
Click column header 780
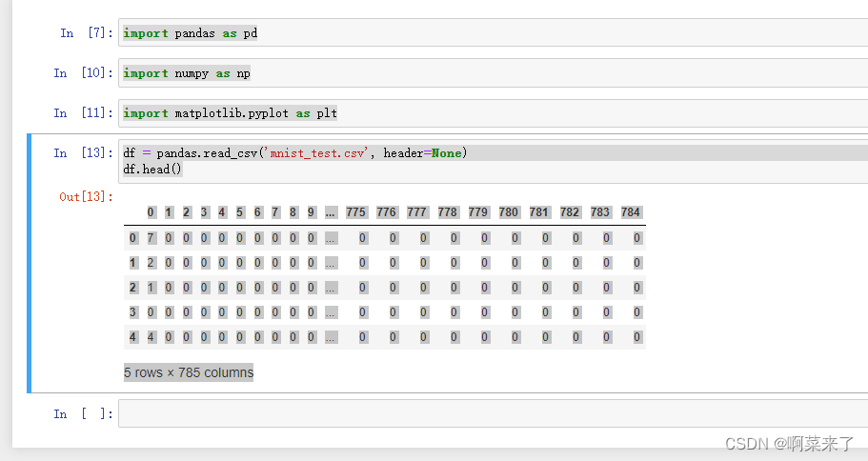tap(508, 212)
